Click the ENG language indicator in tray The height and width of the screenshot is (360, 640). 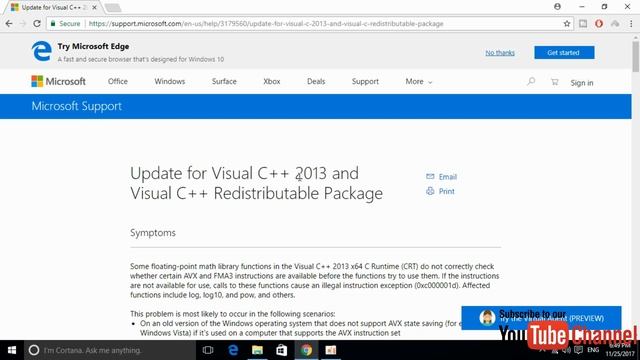593,350
